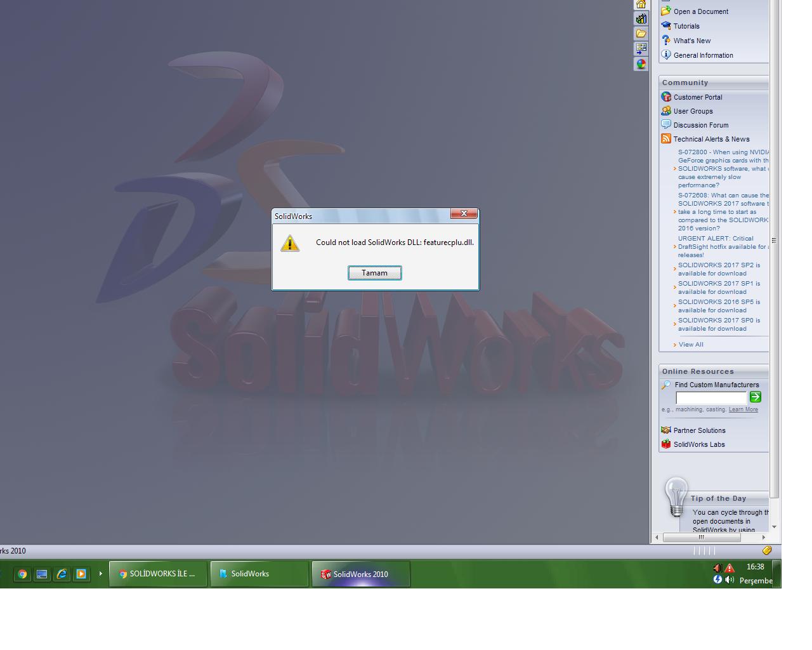The height and width of the screenshot is (650, 812).
Task: Open the User Groups link
Action: [x=693, y=111]
